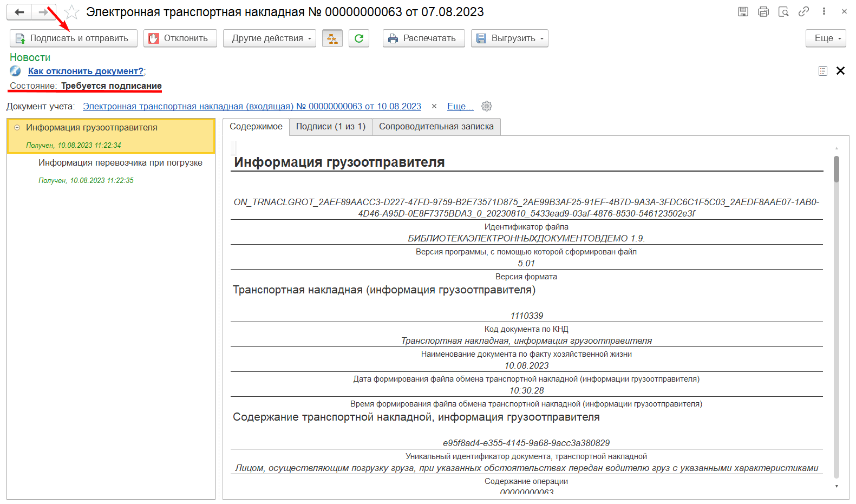Click Подписать и отправить button

(x=74, y=38)
